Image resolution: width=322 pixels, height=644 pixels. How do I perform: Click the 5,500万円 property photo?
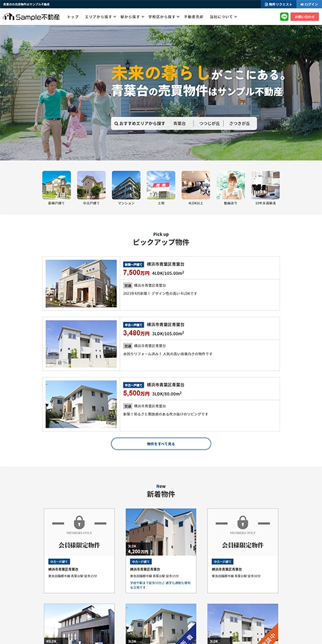(81, 404)
